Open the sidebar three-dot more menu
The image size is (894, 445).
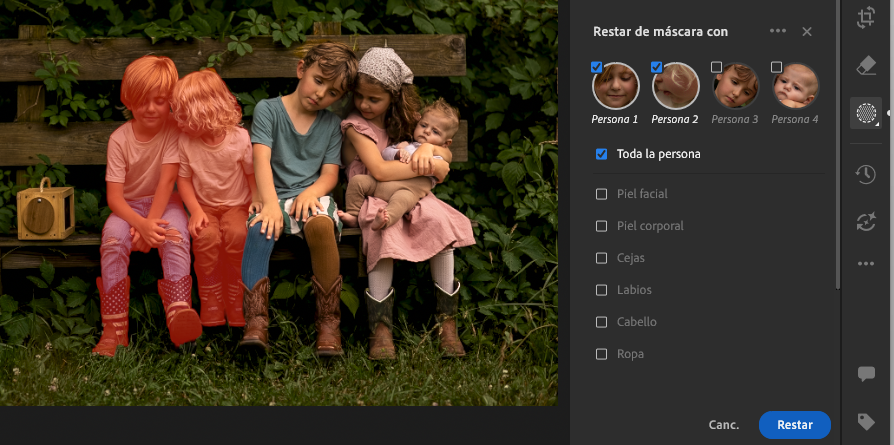point(866,264)
